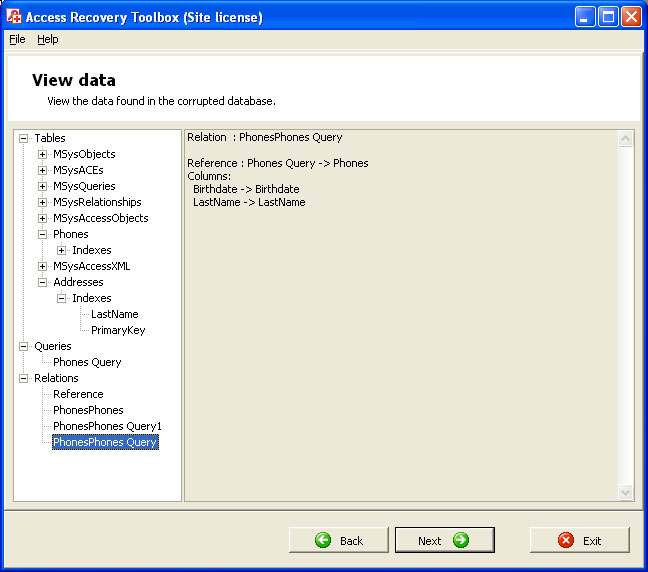Select the MSysQueries table
Viewport: 648px width, 572px height.
pyautogui.click(x=84, y=186)
